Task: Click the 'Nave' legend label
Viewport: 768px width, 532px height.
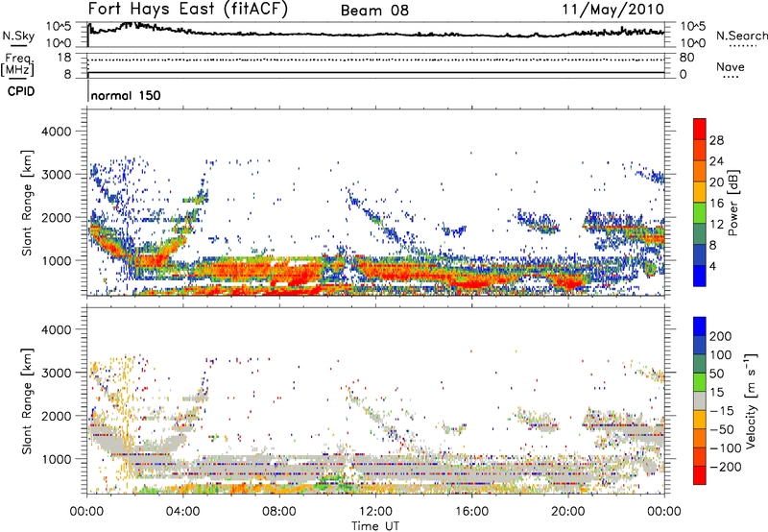Action: pyautogui.click(x=730, y=66)
